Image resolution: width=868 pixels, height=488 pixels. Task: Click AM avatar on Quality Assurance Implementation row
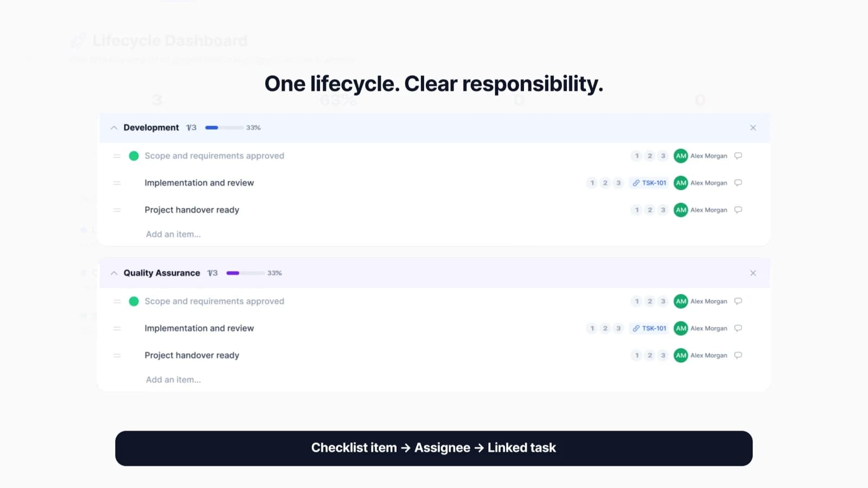tap(681, 329)
